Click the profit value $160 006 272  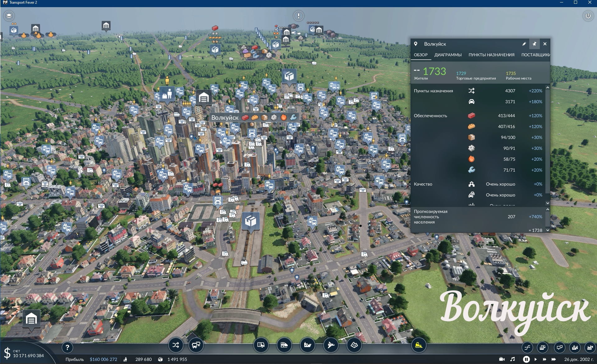coord(103,359)
